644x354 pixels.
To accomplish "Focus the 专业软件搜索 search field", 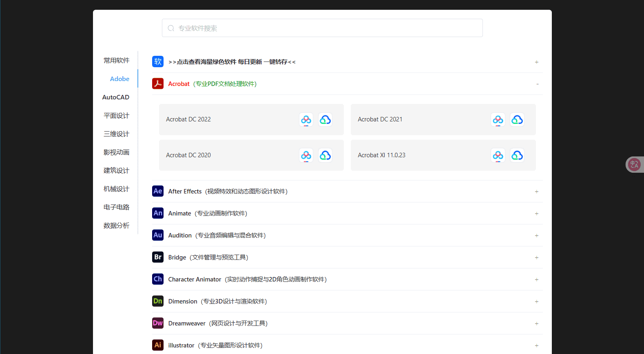I will pyautogui.click(x=322, y=28).
